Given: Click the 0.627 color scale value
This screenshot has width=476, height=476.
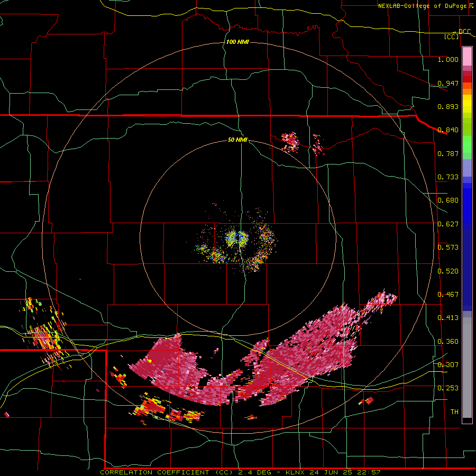Looking at the screenshot, I should pyautogui.click(x=448, y=224).
